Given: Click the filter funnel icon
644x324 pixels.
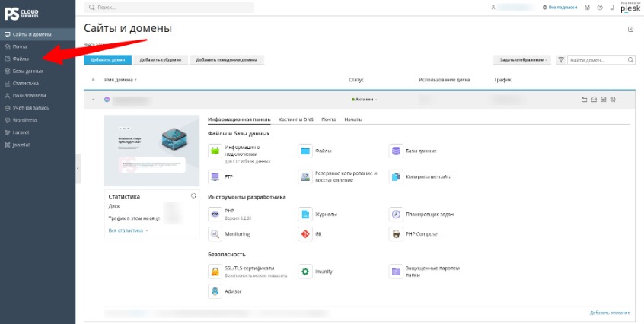Looking at the screenshot, I should coord(560,60).
